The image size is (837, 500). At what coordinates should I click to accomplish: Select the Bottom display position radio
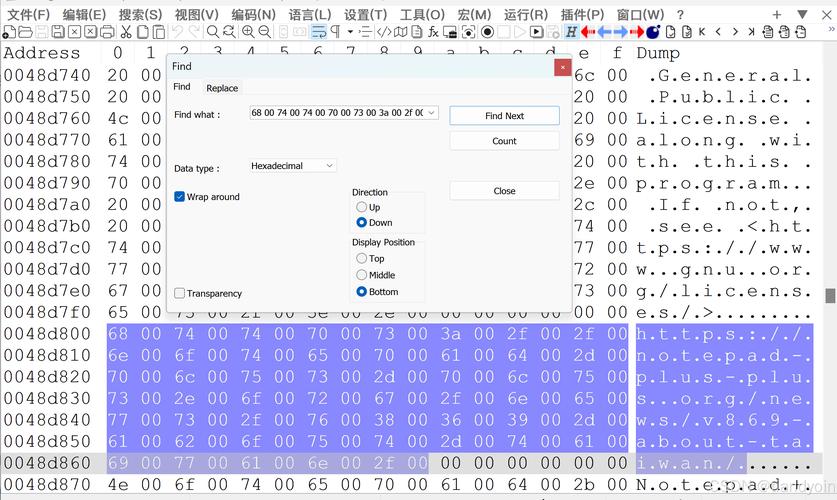(361, 291)
